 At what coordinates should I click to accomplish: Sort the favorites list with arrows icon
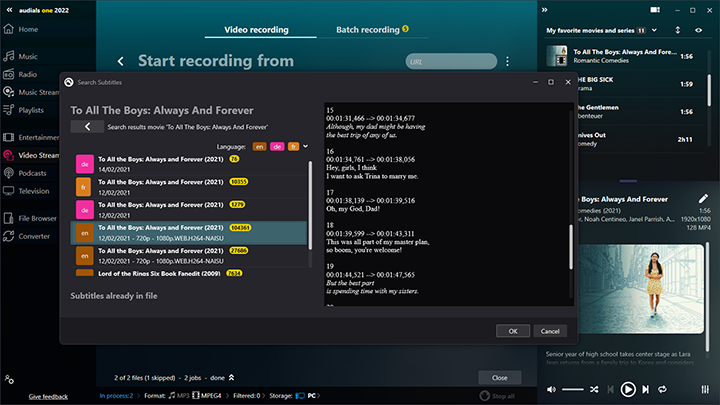(x=678, y=30)
